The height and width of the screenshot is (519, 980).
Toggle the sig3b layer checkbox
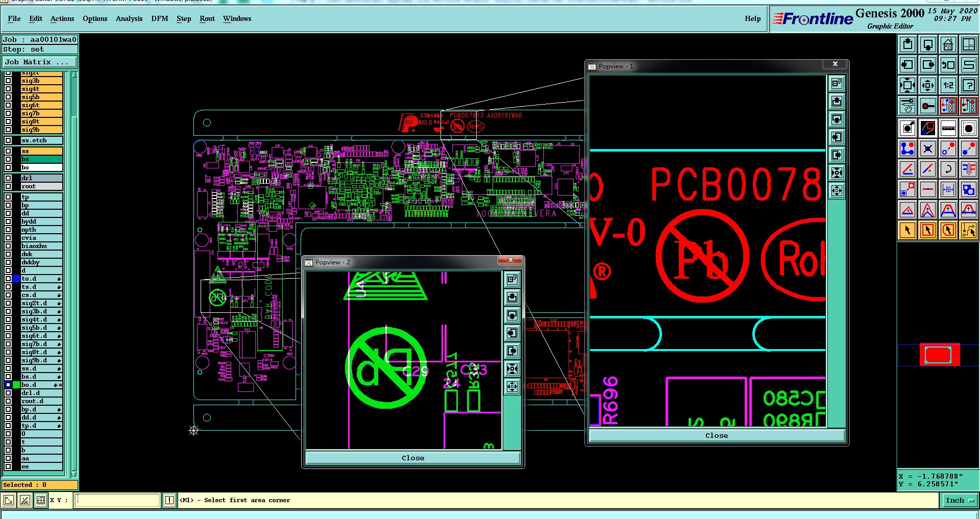click(x=8, y=81)
